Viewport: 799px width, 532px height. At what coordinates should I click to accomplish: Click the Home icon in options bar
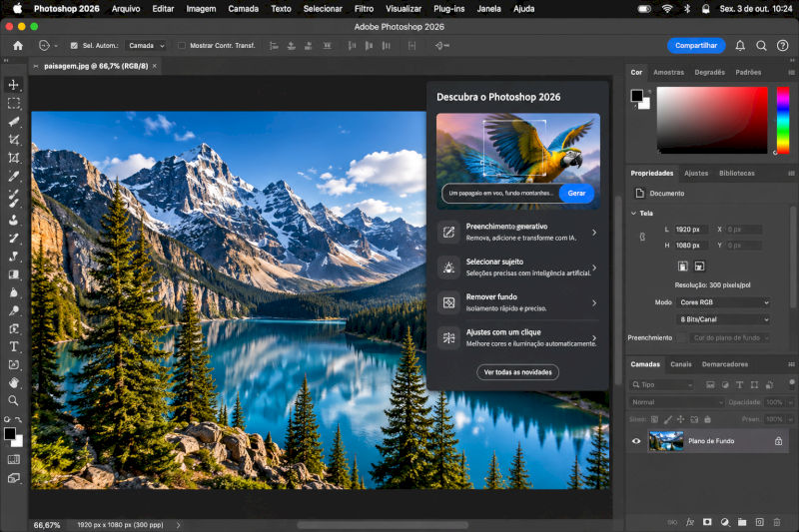pos(18,46)
